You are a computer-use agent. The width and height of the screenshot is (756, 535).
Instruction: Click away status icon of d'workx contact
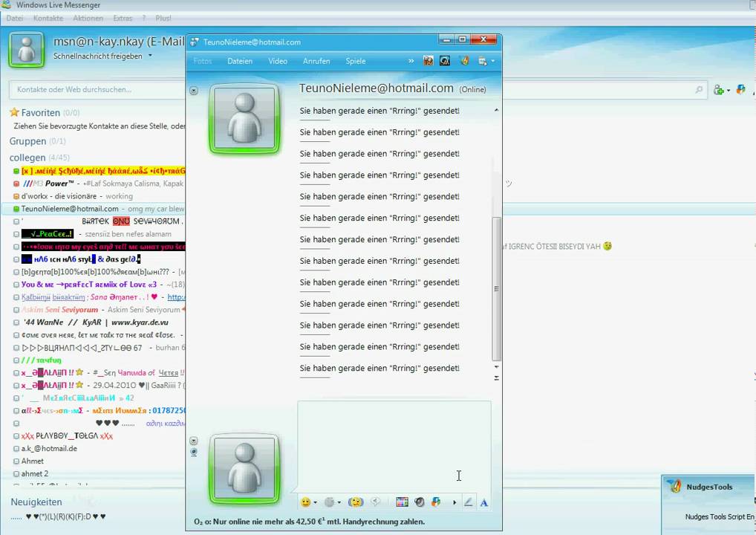[x=16, y=196]
